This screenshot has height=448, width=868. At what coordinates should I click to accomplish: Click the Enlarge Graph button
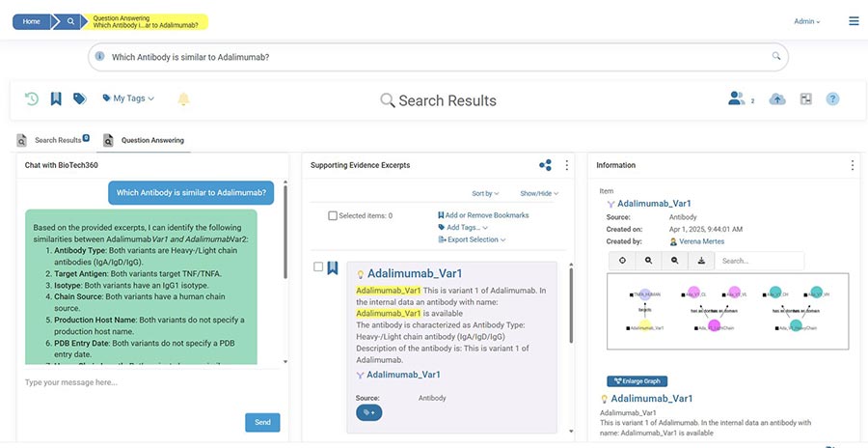tap(637, 381)
